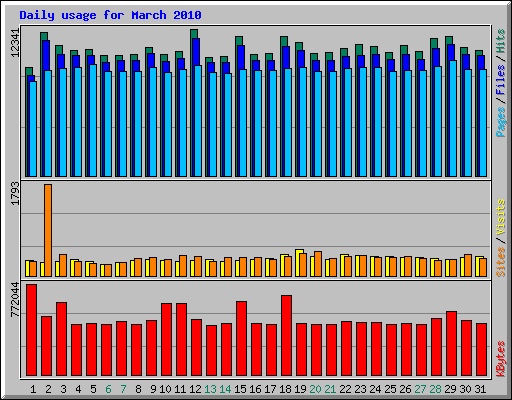Click the green day 6 label
Image resolution: width=512 pixels, height=400 pixels.
pos(108,389)
